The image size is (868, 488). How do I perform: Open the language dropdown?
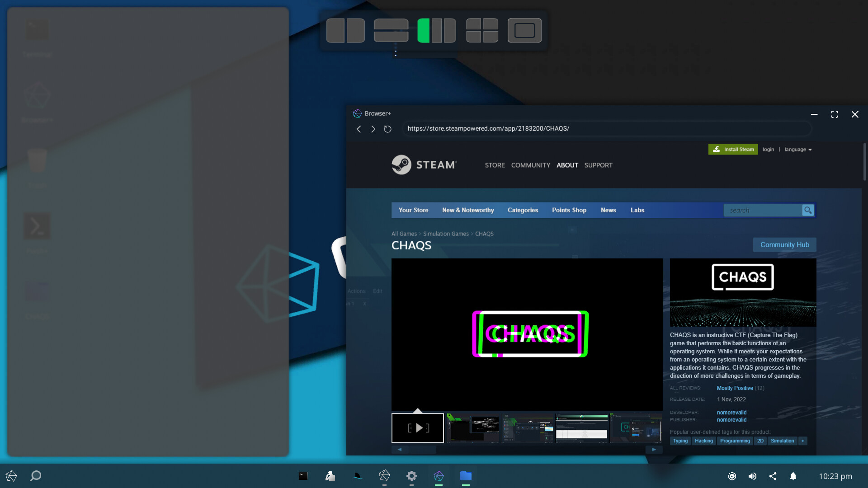click(798, 149)
